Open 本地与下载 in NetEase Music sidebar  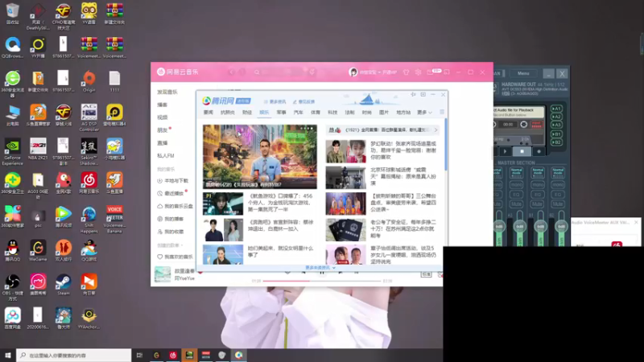(x=173, y=180)
